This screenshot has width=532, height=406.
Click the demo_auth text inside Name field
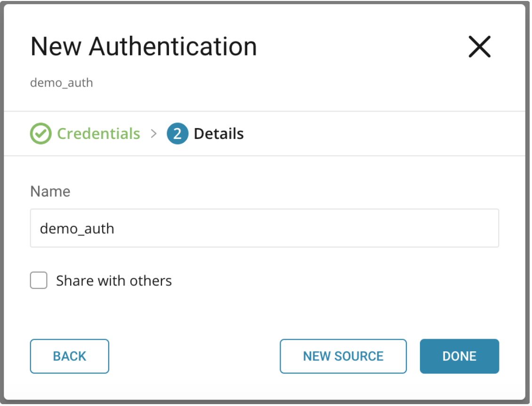(x=77, y=228)
